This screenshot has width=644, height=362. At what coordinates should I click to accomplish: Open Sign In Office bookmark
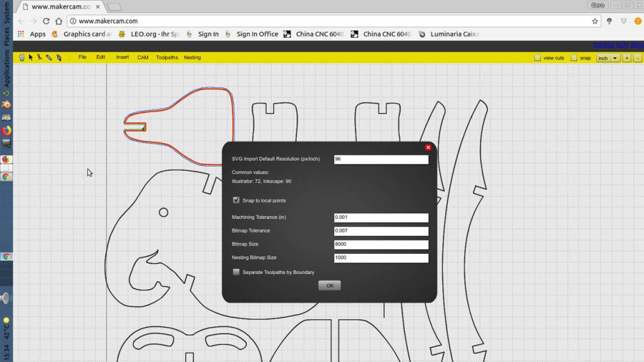pos(252,34)
